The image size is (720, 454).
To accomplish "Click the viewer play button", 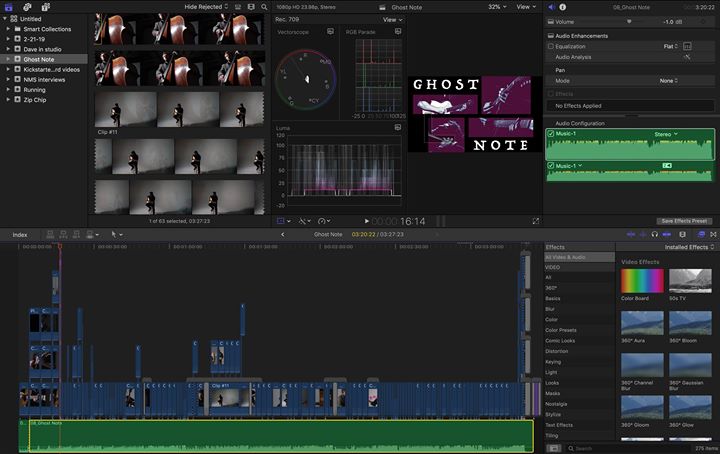I will [367, 221].
